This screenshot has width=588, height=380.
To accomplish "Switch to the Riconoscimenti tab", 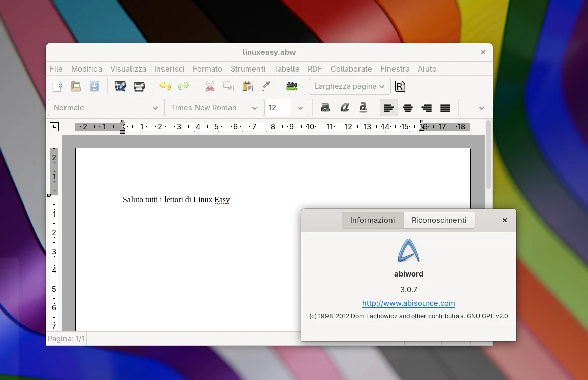I will 439,220.
